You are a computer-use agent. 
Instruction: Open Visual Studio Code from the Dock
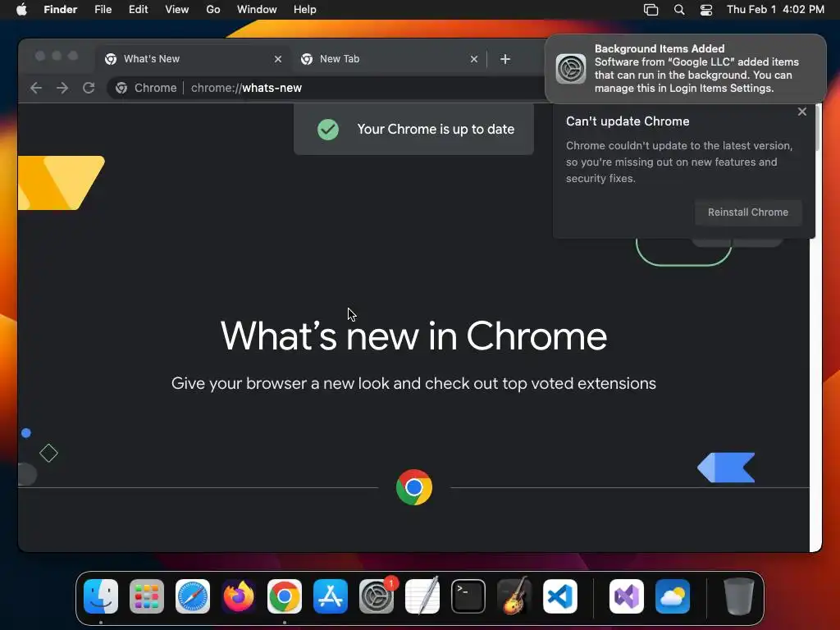coord(559,596)
